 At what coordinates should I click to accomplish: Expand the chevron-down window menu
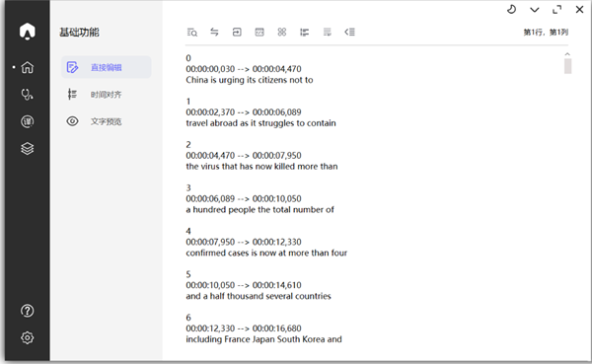(x=534, y=10)
